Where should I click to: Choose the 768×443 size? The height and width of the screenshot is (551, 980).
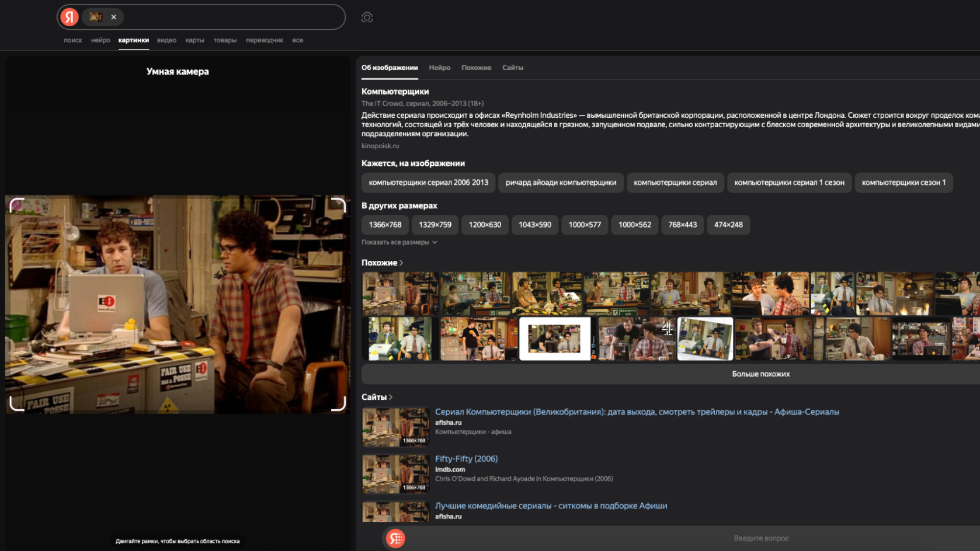(682, 225)
